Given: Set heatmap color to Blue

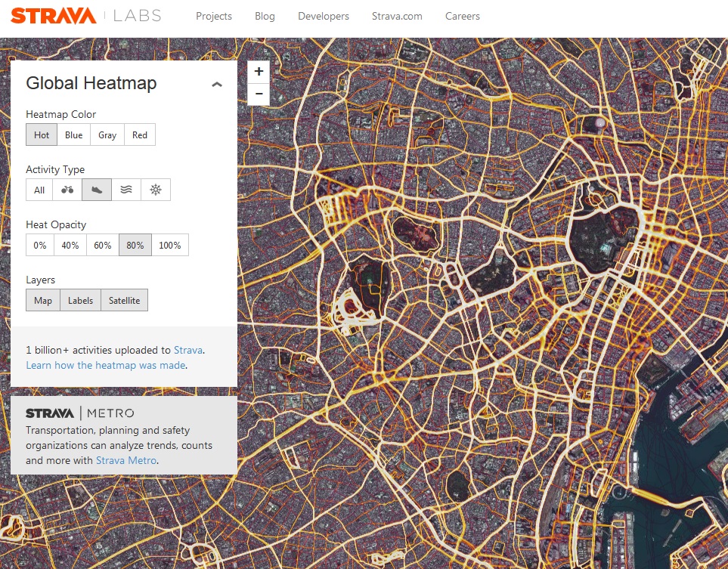Looking at the screenshot, I should [74, 135].
